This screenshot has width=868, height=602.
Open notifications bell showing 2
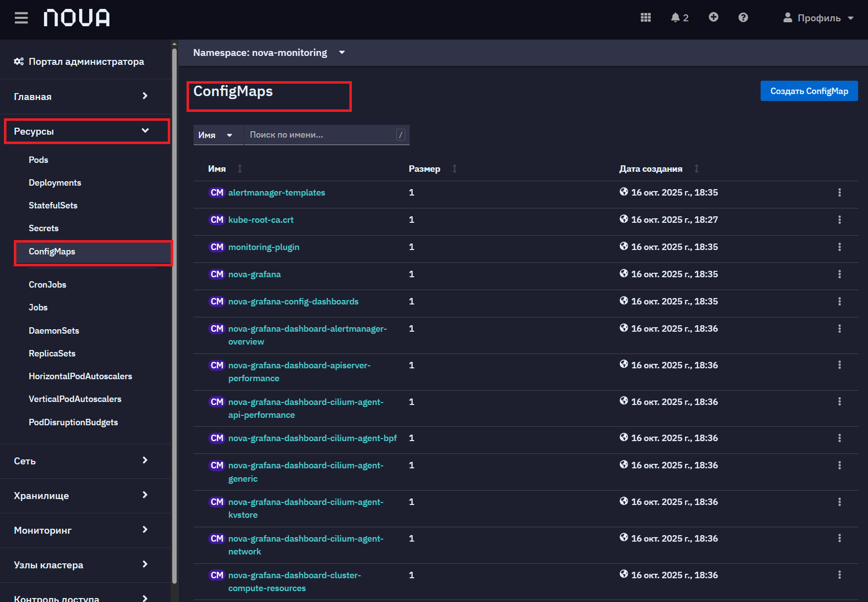point(679,17)
